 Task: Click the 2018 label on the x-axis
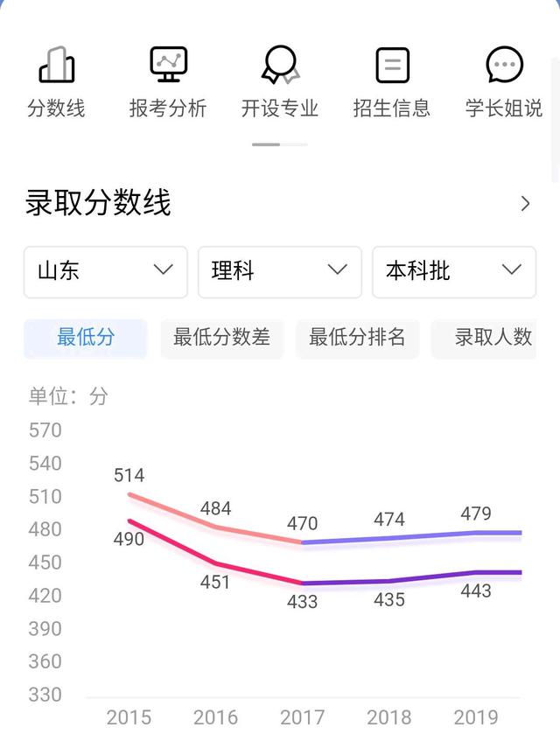[389, 717]
